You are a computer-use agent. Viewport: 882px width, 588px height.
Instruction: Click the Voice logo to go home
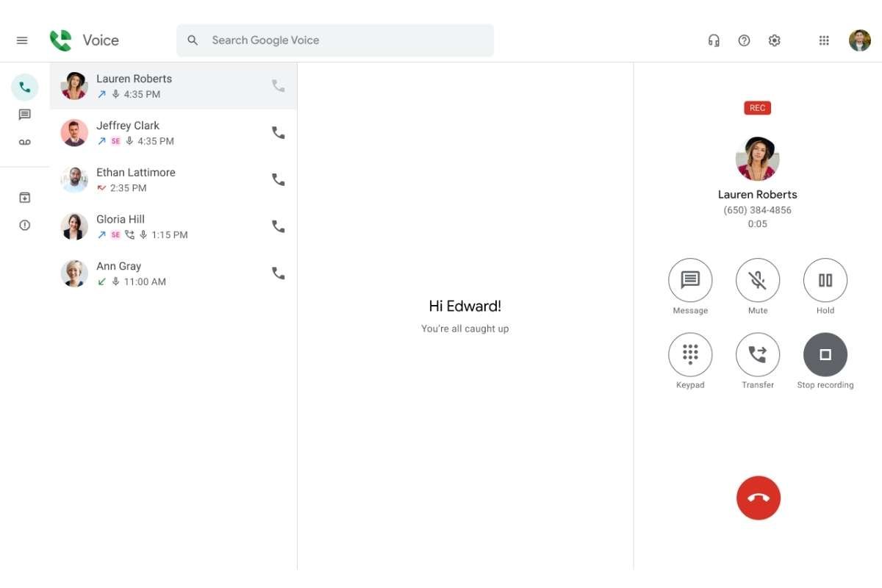click(x=85, y=40)
